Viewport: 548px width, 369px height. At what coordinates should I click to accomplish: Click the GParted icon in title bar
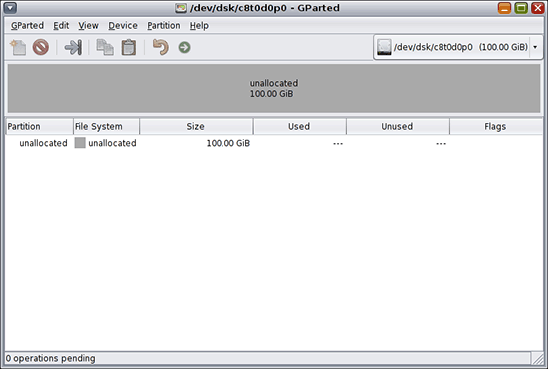181,8
